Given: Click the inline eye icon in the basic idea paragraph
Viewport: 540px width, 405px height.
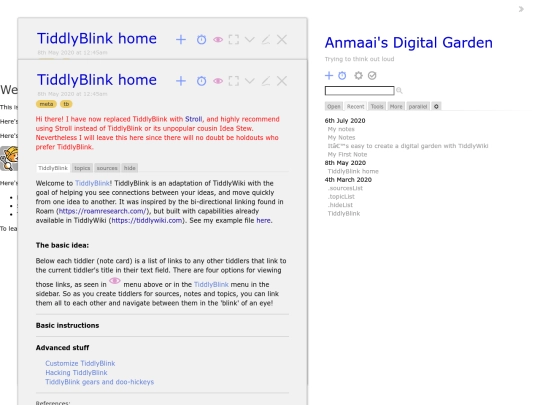Looking at the screenshot, I should tap(115, 281).
